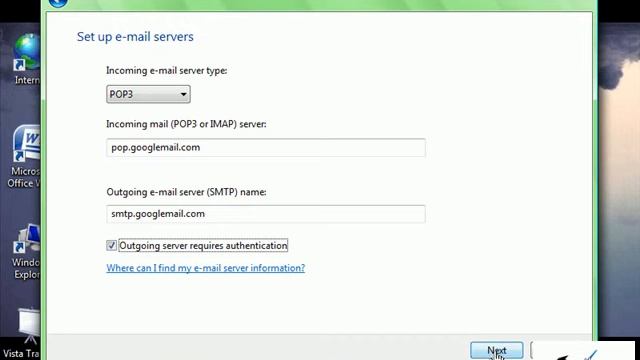Click the Next button
The width and height of the screenshot is (640, 360).
pos(497,351)
